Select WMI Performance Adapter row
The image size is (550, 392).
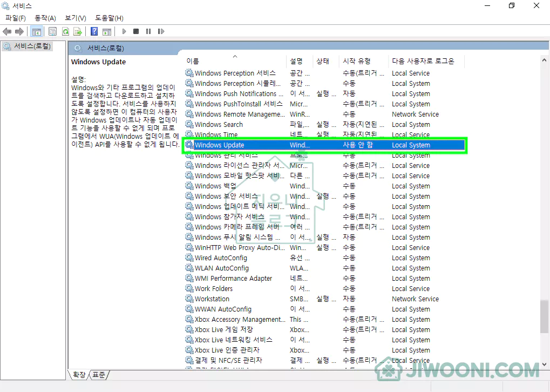pos(324,278)
